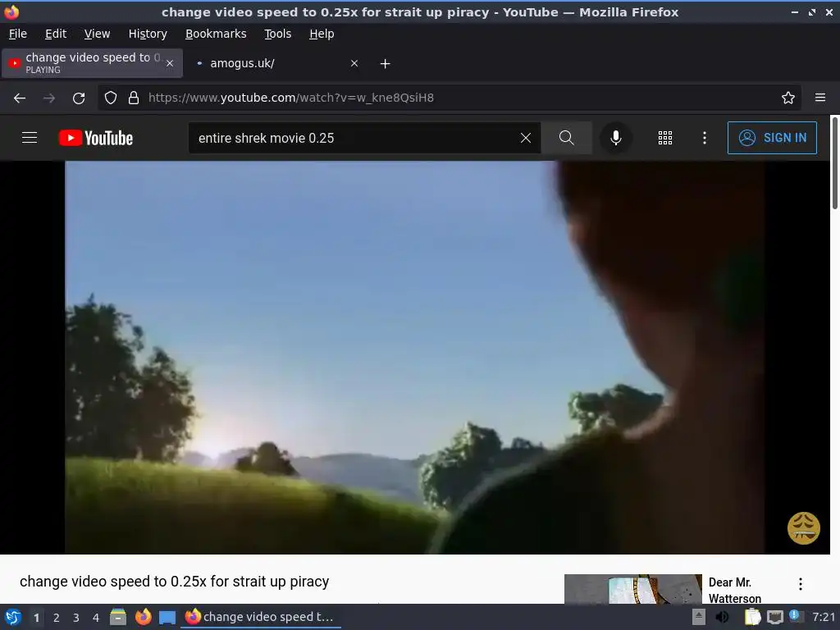840x630 pixels.
Task: Focus Firefox window taskbar entry
Action: click(x=261, y=617)
